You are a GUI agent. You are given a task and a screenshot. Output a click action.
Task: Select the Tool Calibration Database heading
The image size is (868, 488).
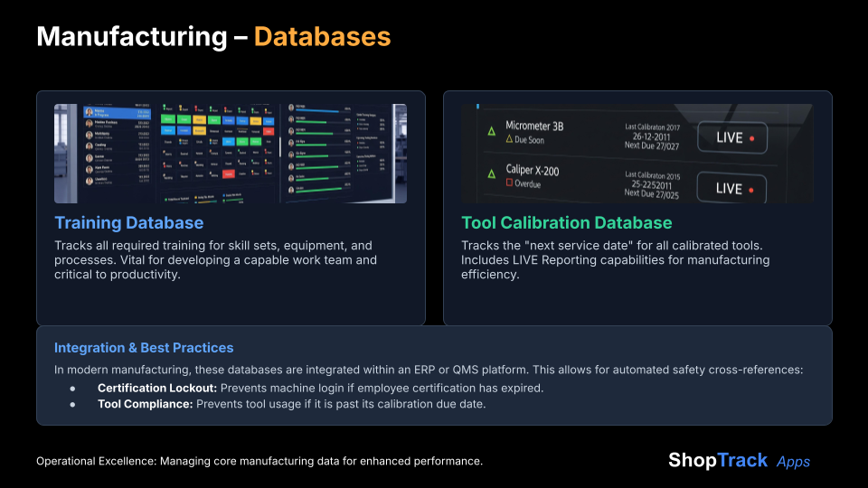(566, 222)
